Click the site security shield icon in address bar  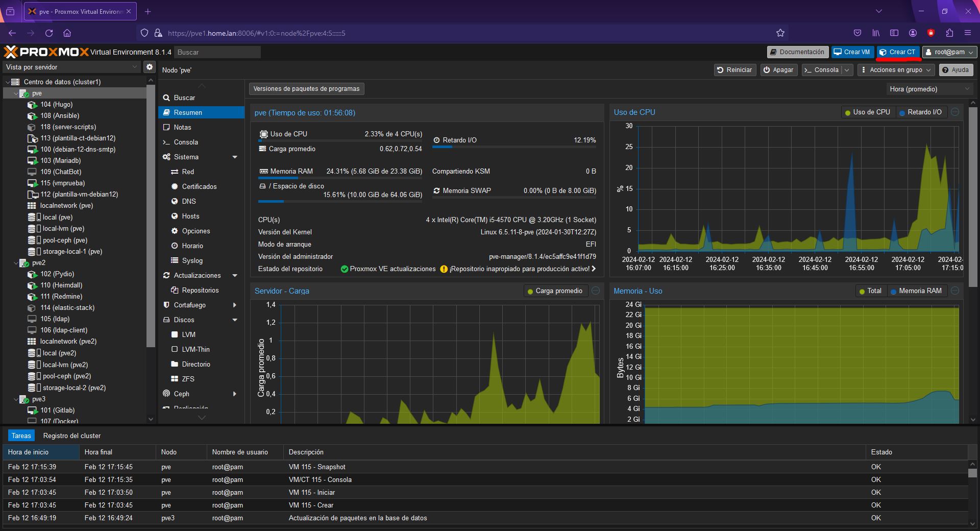point(144,33)
